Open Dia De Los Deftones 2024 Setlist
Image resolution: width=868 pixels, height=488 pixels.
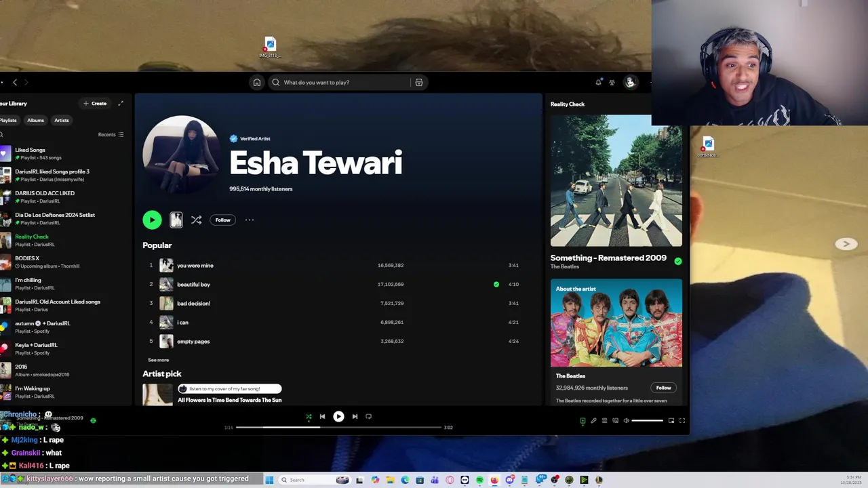64,219
